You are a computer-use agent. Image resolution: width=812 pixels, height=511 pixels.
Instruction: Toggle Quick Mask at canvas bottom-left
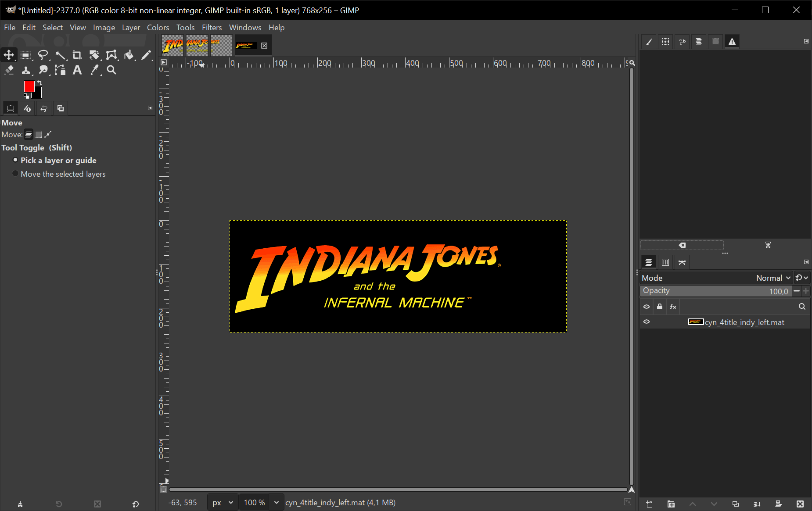coord(163,489)
